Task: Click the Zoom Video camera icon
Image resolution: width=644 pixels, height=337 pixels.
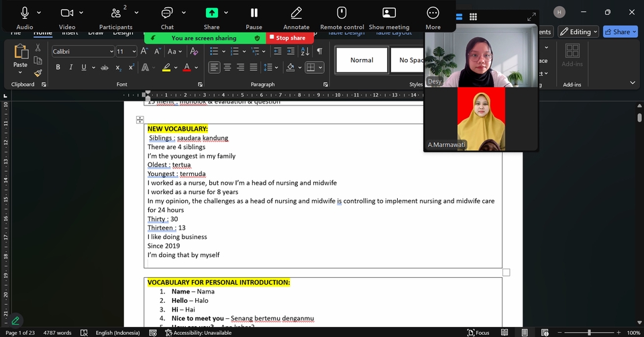Action: point(67,13)
